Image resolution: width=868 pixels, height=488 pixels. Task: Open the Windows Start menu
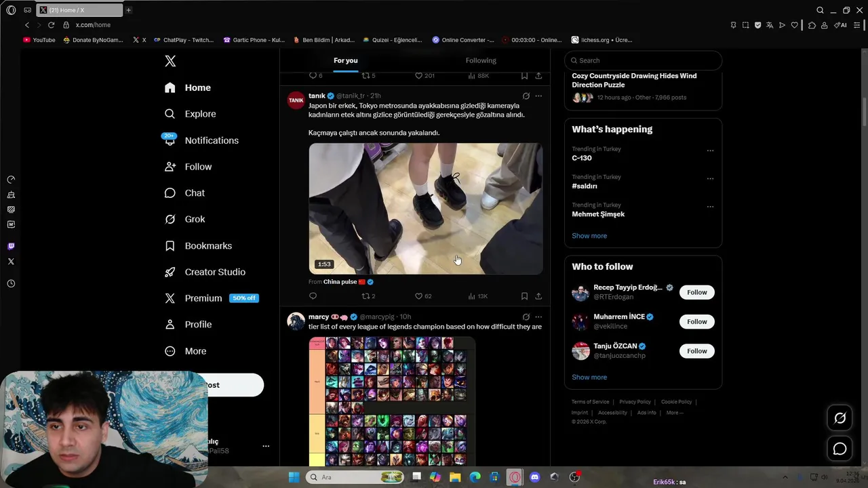coord(294,477)
